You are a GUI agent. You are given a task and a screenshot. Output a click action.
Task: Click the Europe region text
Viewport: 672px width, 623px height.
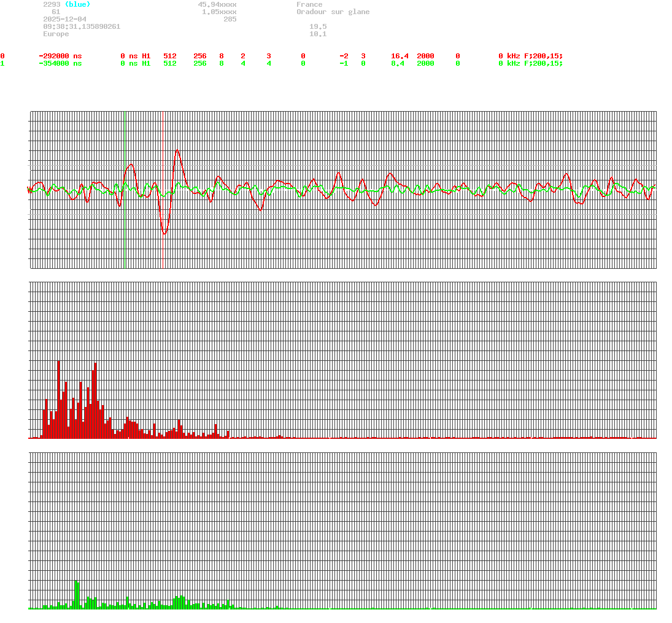pos(56,34)
